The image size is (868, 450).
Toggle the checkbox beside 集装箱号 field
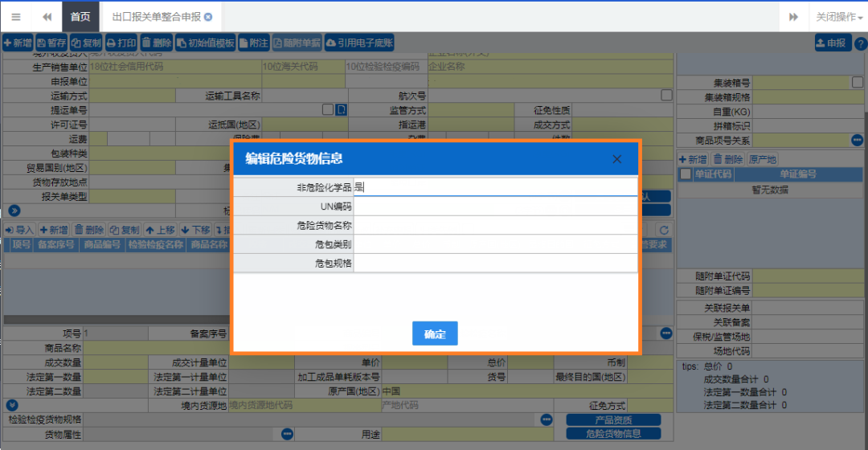click(857, 83)
